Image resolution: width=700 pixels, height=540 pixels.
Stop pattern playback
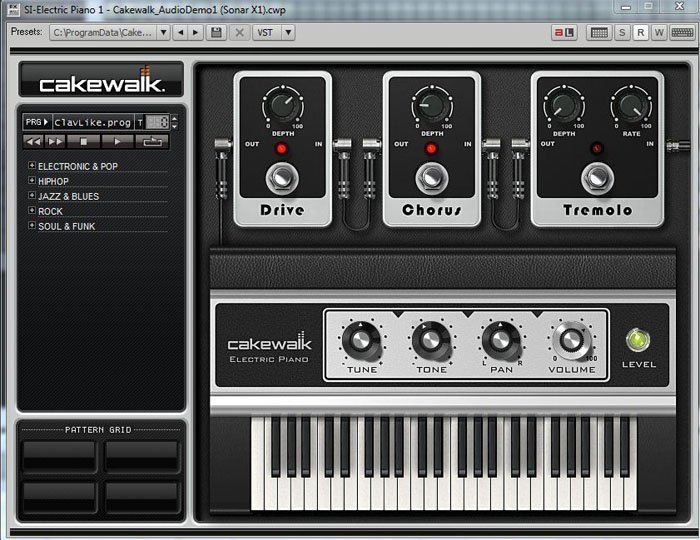[83, 142]
